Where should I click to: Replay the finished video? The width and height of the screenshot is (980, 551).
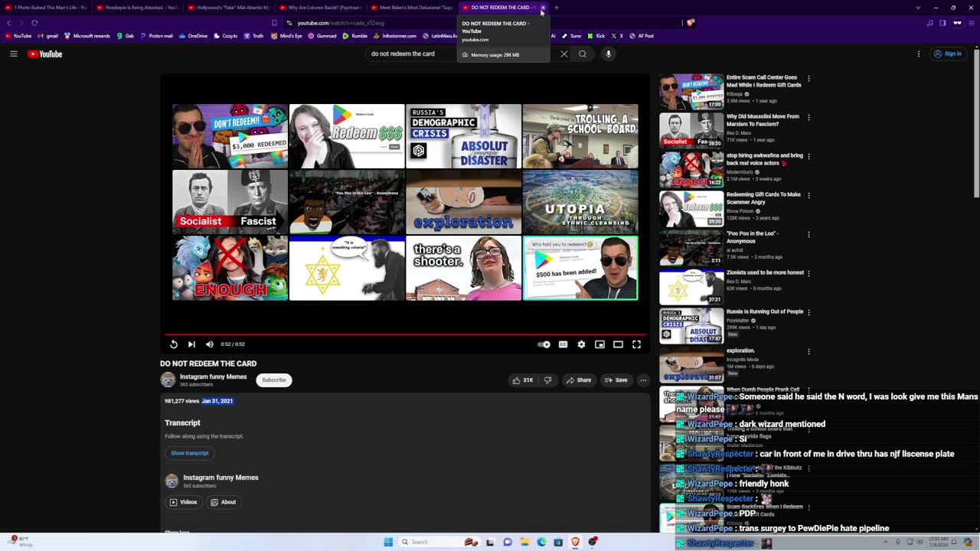(x=174, y=344)
